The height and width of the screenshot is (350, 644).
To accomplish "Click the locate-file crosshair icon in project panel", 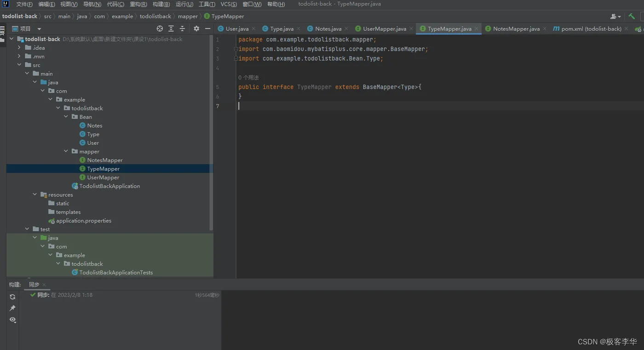I will tap(160, 29).
